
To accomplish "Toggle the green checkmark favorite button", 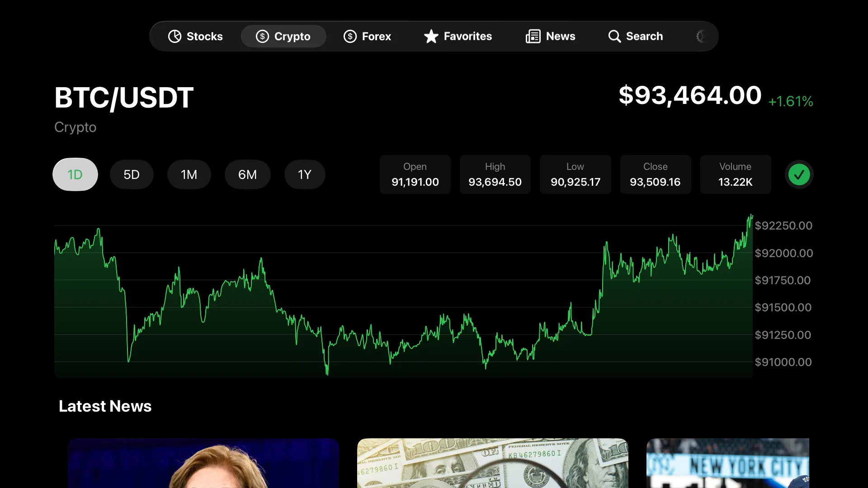I will (x=799, y=174).
